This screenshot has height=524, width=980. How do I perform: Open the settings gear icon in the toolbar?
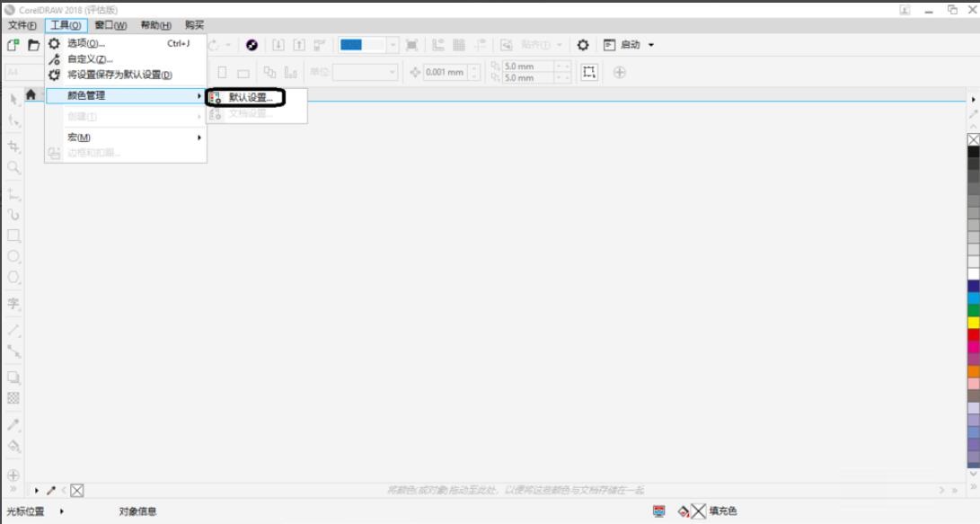(x=582, y=45)
